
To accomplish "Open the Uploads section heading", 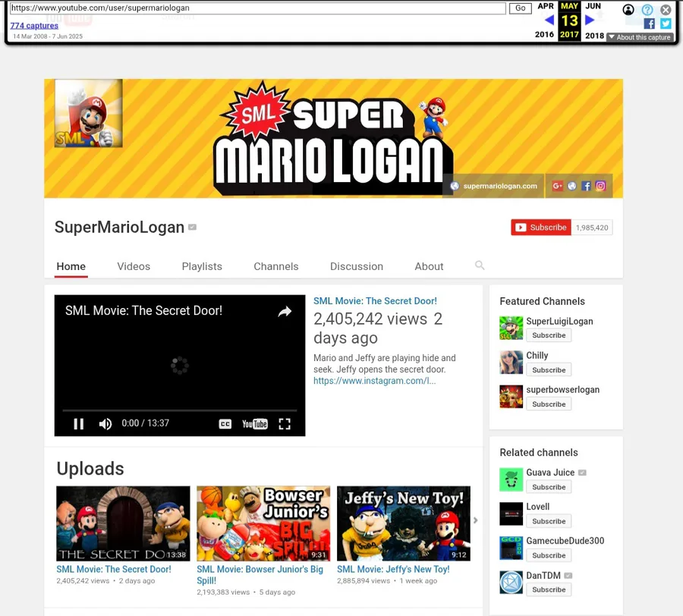I will [x=90, y=468].
